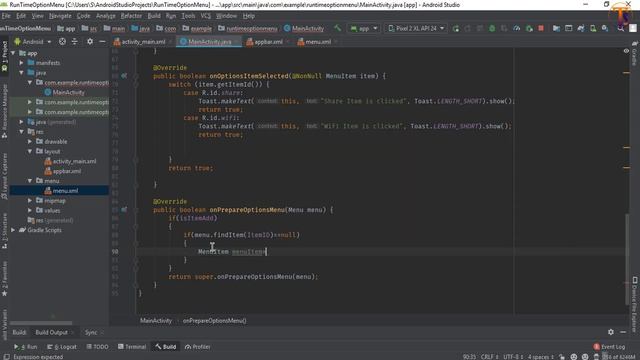Toggle the Profiler tool window button

point(198,347)
